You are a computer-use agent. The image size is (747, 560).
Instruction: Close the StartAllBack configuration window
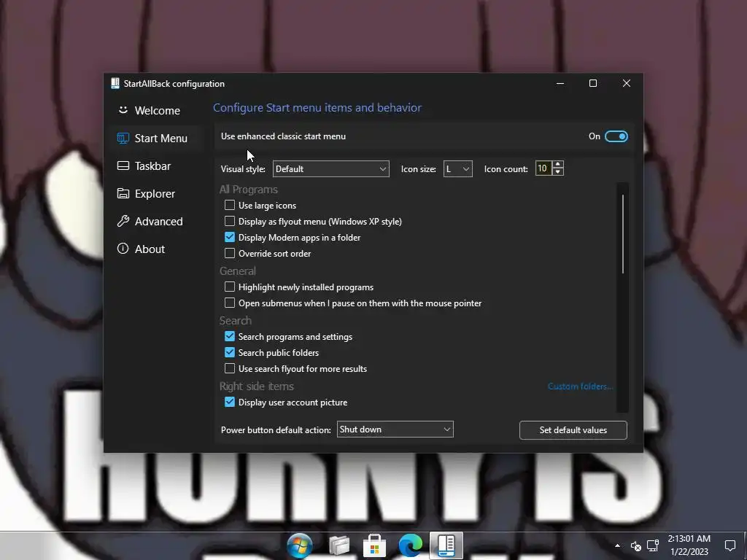(627, 83)
